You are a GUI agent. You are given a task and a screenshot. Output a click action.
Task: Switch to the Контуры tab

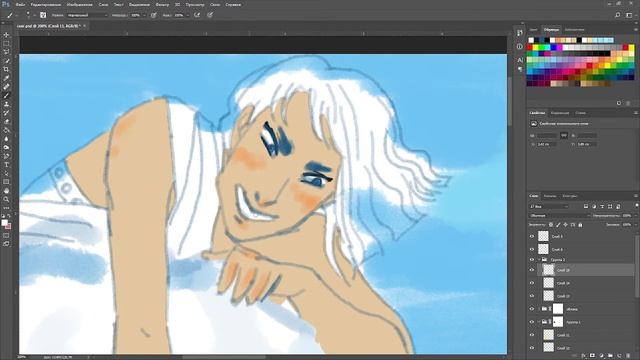570,196
